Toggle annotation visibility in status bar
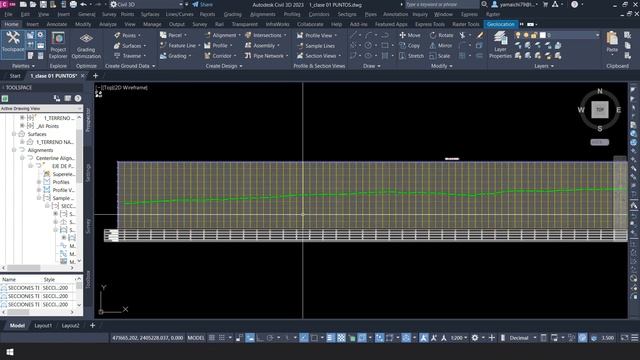The width and height of the screenshot is (640, 360). pyautogui.click(x=424, y=338)
